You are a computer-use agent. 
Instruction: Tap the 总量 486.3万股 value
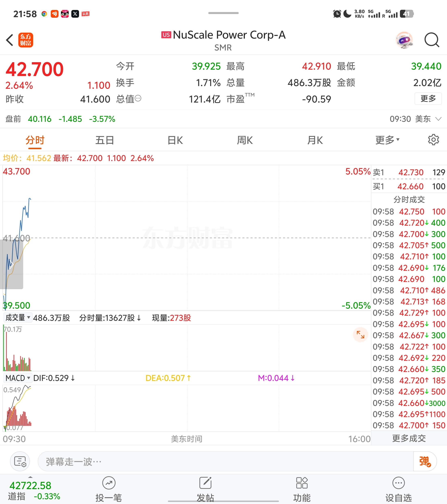pyautogui.click(x=309, y=83)
